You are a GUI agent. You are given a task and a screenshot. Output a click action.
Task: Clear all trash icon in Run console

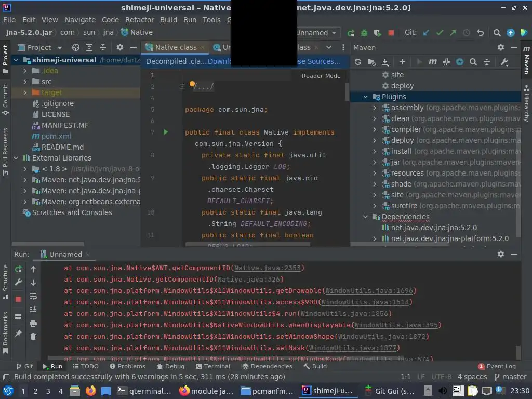click(x=33, y=337)
